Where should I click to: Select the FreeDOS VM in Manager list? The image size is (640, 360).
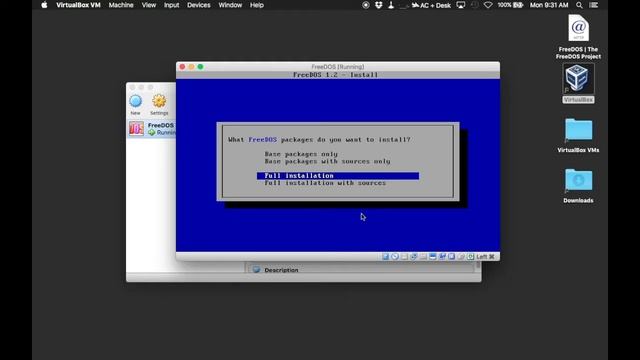coord(151,129)
